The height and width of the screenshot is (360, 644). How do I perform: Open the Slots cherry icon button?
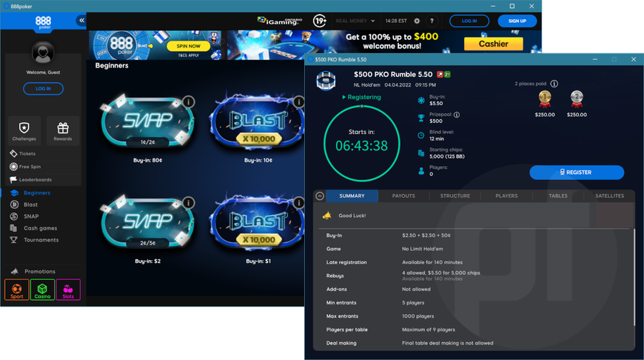point(68,290)
